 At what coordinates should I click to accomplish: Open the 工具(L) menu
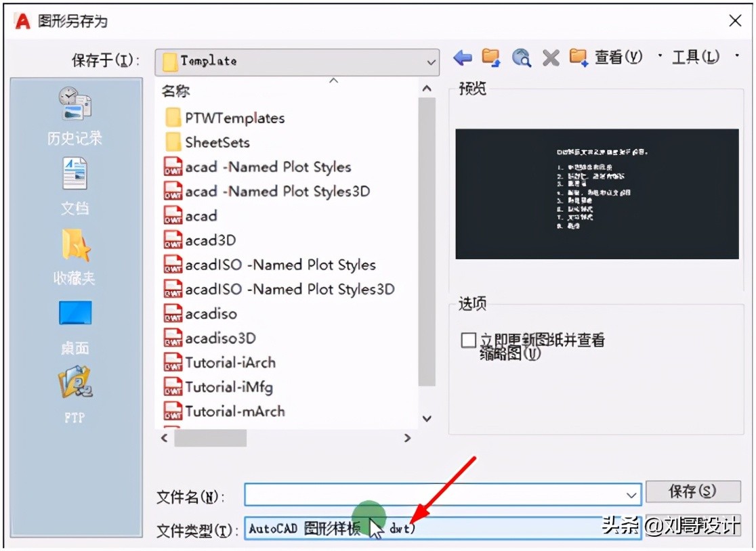point(696,58)
